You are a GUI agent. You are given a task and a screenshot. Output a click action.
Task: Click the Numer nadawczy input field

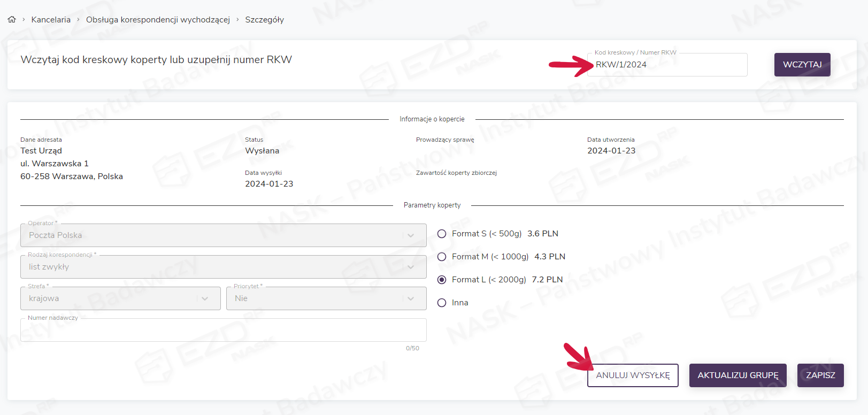point(223,331)
